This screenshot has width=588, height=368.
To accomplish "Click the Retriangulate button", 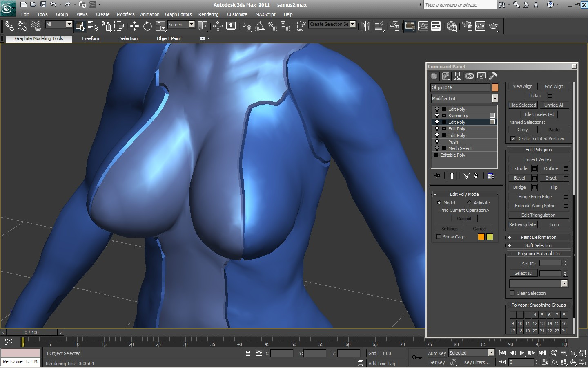I will (x=522, y=224).
